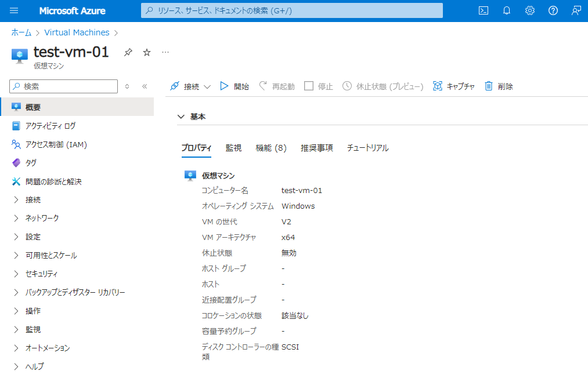Select the プロパティ tab

point(197,148)
